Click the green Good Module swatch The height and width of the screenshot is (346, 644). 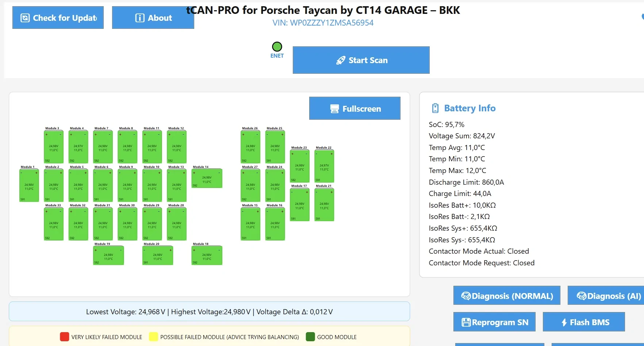click(x=310, y=337)
